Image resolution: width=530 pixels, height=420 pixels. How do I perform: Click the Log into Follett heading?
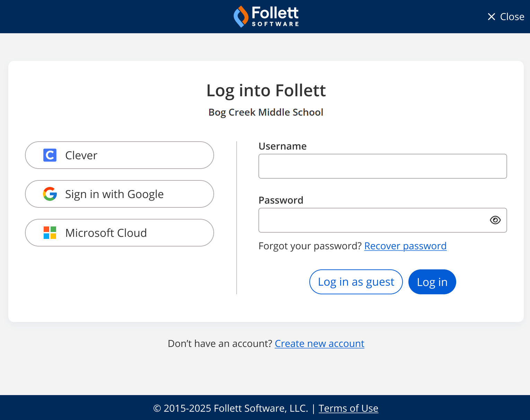(266, 90)
